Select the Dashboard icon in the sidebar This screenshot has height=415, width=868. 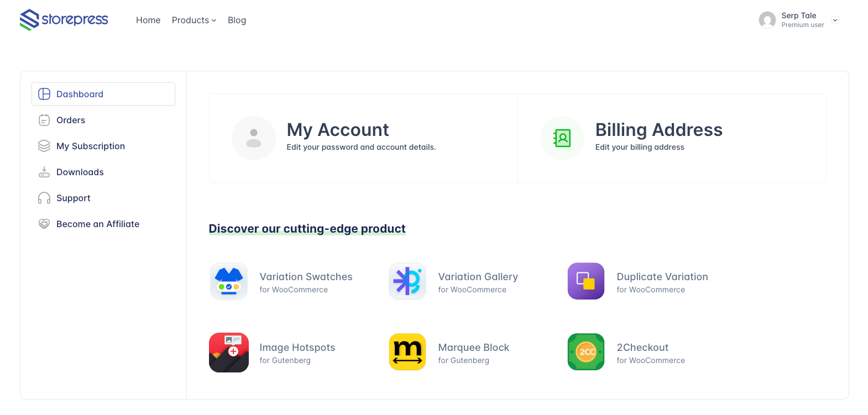(44, 94)
